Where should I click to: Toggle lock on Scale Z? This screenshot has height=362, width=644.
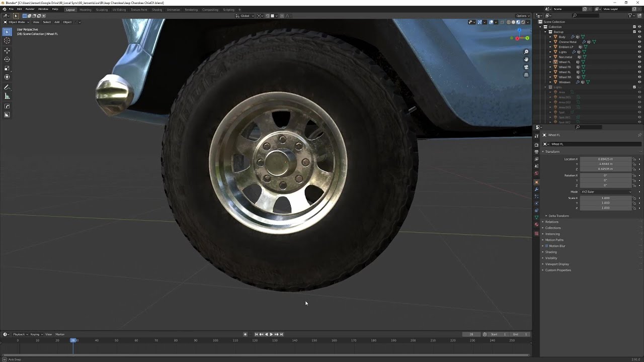(634, 208)
